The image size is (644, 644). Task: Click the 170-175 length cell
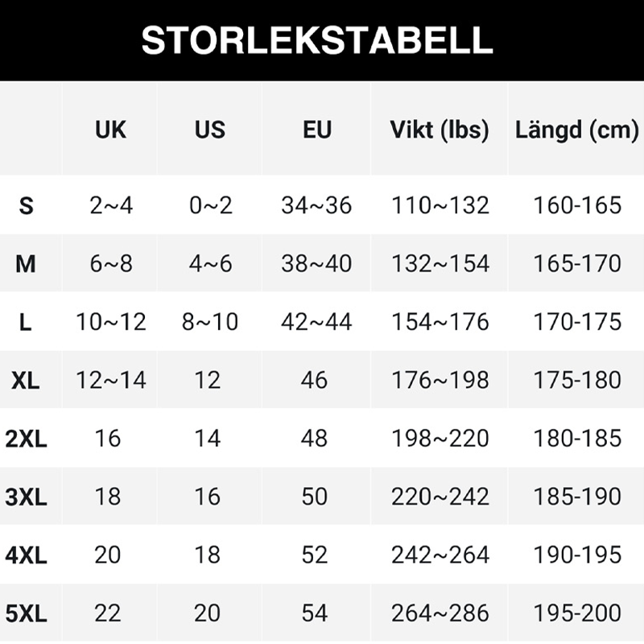[577, 322]
